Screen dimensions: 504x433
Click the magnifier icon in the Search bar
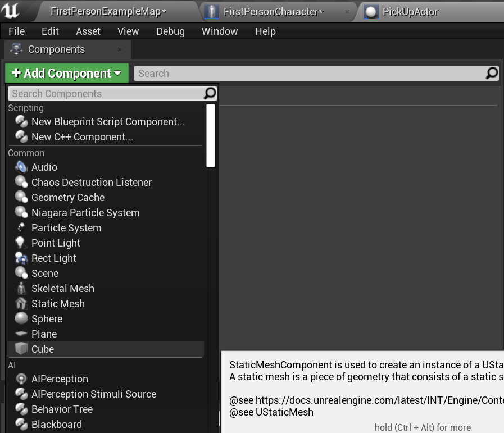(492, 73)
